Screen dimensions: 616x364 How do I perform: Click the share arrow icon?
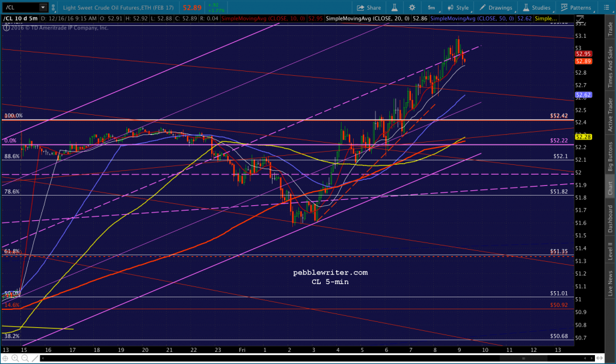point(360,7)
